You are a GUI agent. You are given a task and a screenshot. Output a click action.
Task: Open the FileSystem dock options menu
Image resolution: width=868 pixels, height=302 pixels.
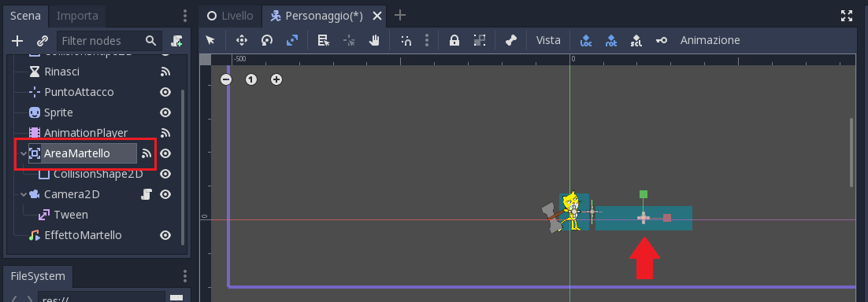185,276
